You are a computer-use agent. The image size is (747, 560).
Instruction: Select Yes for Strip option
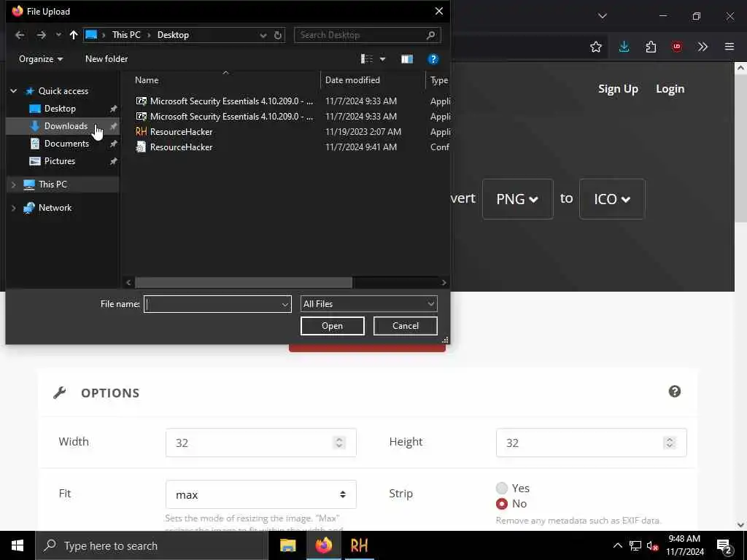click(x=502, y=488)
